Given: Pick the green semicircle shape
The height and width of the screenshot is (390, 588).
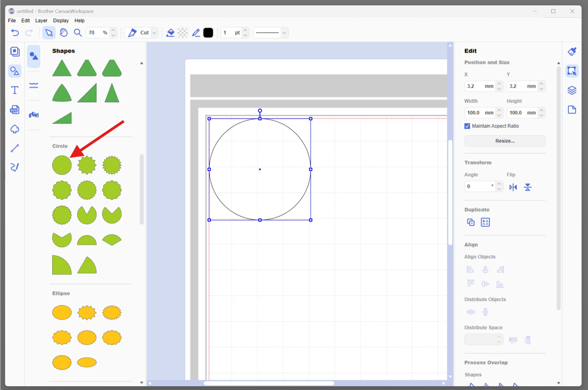Looking at the screenshot, I should [87, 240].
